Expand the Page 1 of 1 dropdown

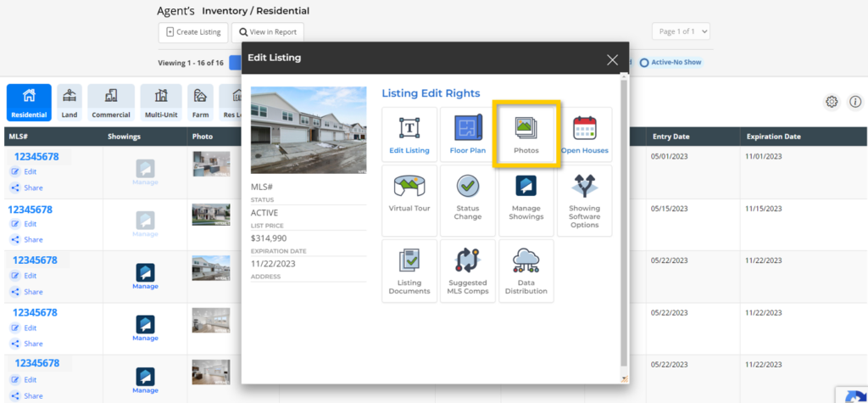681,31
